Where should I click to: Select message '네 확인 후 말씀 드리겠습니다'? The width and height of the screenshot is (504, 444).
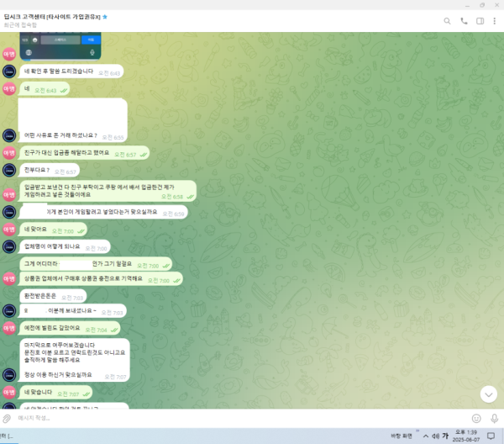[71, 71]
